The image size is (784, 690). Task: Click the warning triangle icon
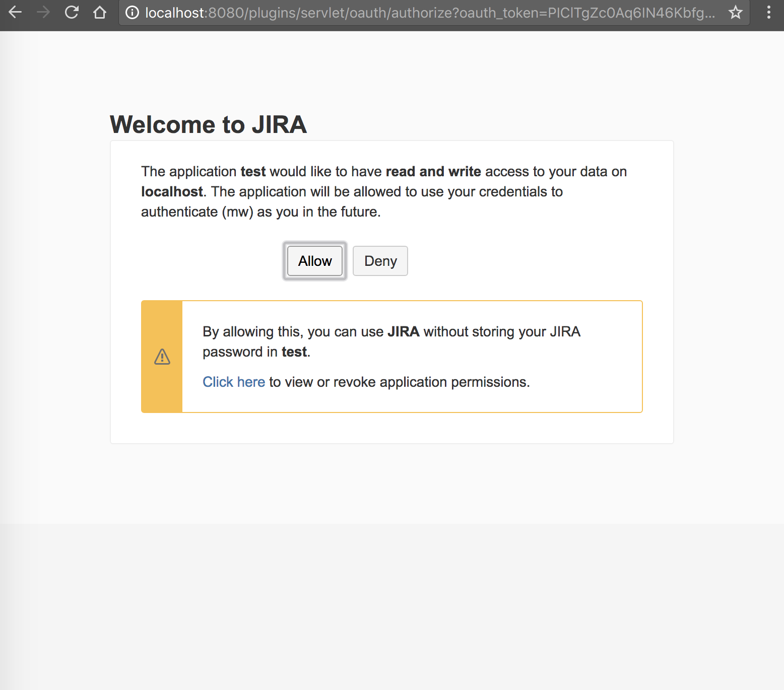coord(162,357)
